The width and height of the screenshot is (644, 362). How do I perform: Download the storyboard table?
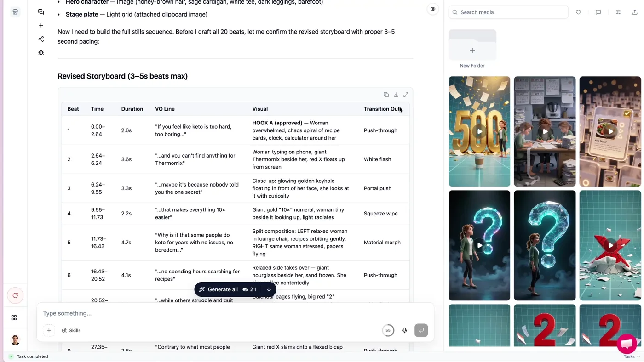click(396, 95)
